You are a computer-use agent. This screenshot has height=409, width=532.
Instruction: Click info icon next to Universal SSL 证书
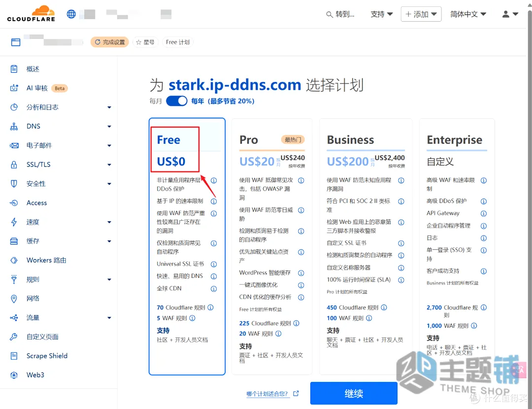coord(214,264)
